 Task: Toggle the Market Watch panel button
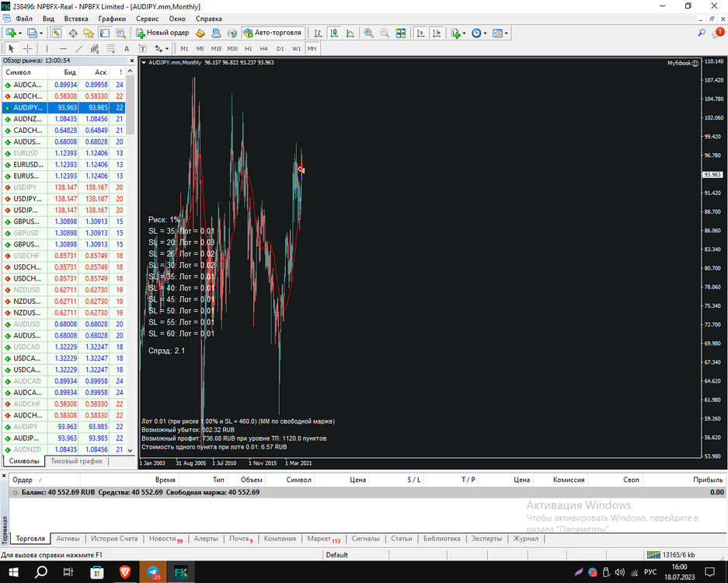coord(57,33)
